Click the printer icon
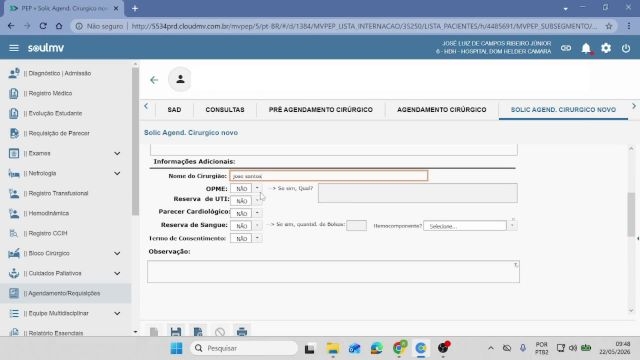640x360 pixels. click(x=242, y=331)
